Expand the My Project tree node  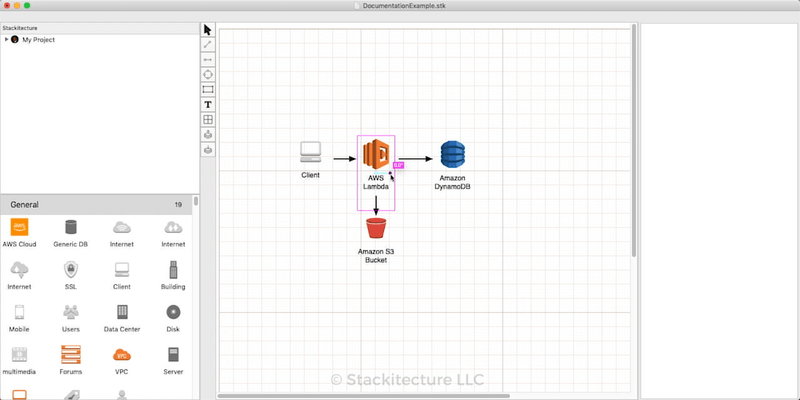6,40
